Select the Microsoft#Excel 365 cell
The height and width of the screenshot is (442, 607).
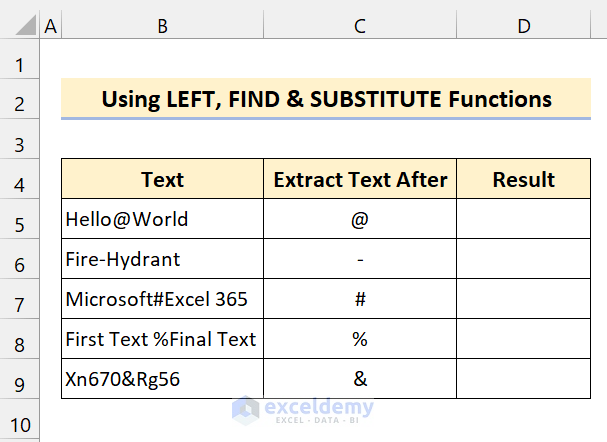click(161, 299)
